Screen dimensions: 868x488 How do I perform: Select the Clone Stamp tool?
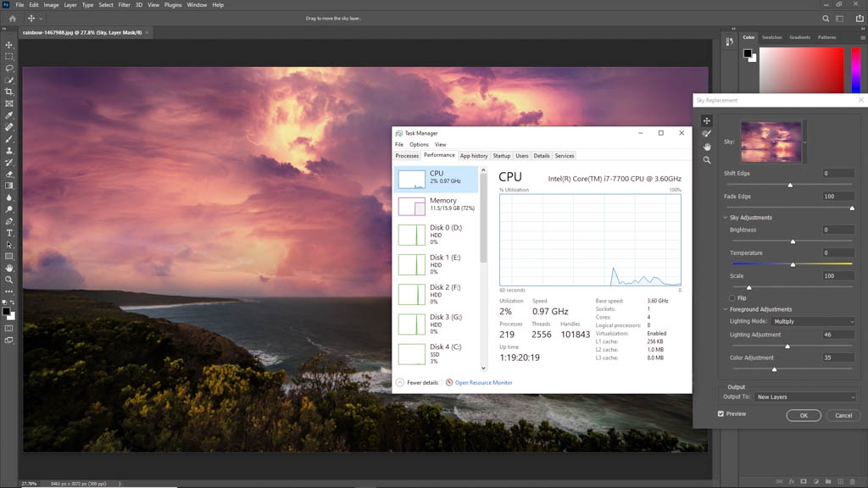[x=9, y=152]
